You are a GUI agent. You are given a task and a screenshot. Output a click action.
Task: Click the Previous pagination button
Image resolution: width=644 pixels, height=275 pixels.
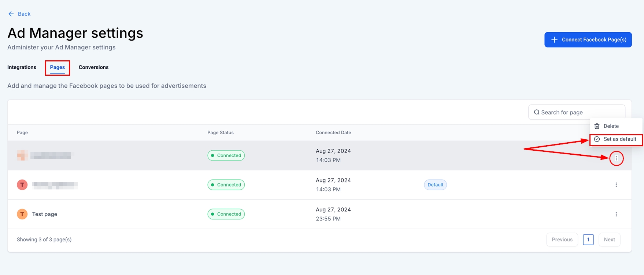coord(562,240)
